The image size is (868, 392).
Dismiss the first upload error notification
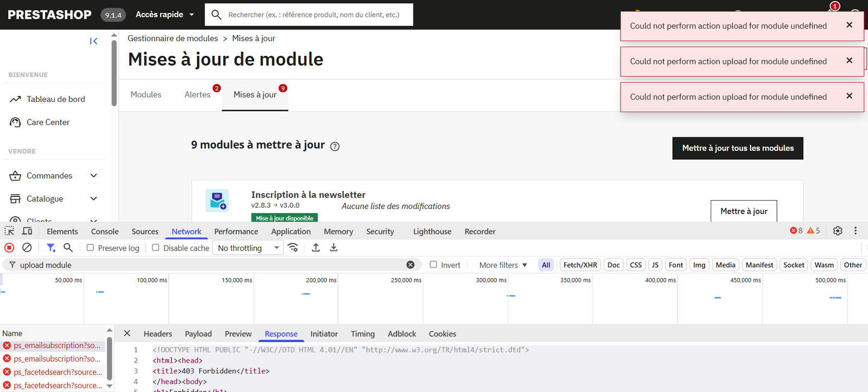tap(850, 25)
